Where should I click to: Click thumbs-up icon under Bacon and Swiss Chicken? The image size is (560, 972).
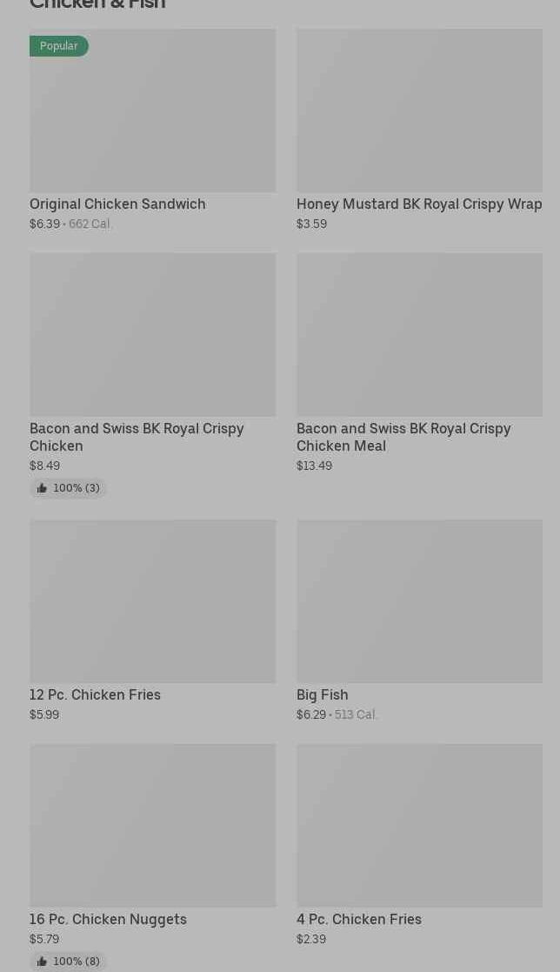point(42,488)
